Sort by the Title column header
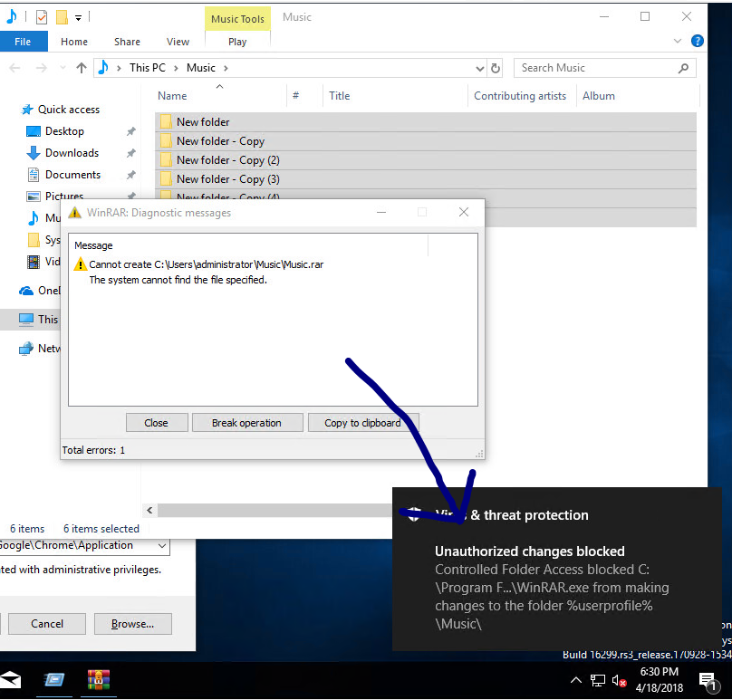The height and width of the screenshot is (700, 732). point(340,96)
